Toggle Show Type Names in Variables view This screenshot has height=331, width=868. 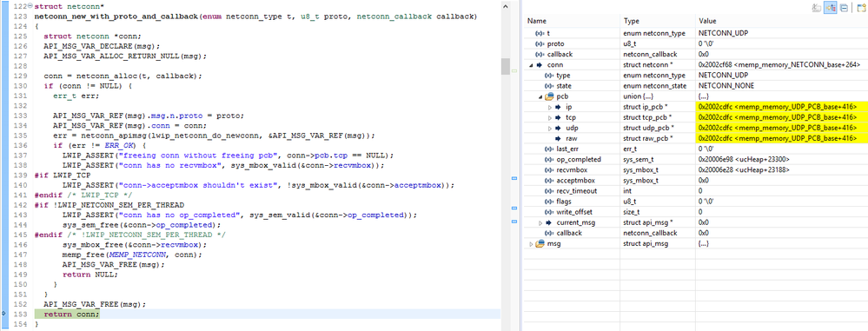(x=817, y=8)
